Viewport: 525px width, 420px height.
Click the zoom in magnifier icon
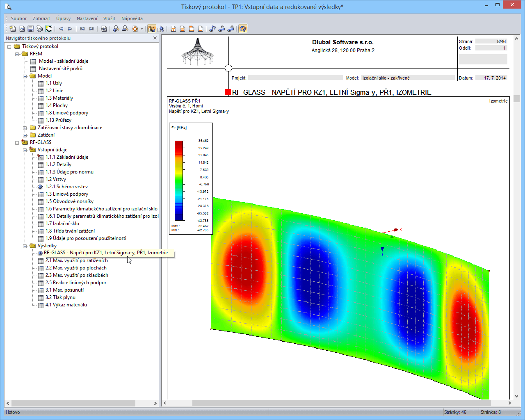(116, 29)
